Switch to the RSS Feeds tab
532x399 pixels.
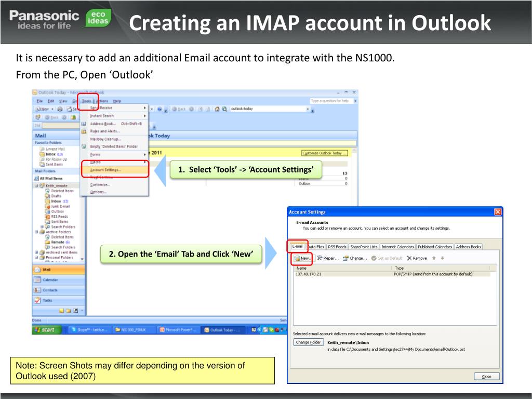click(337, 247)
